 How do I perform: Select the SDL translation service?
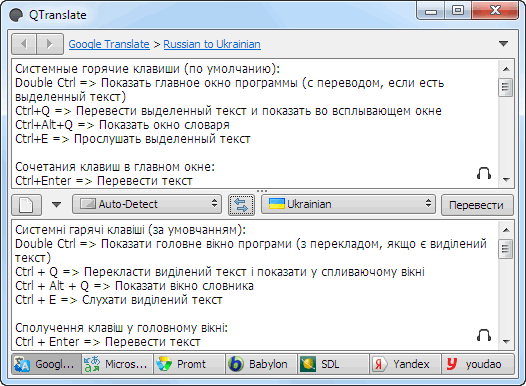[x=333, y=364]
